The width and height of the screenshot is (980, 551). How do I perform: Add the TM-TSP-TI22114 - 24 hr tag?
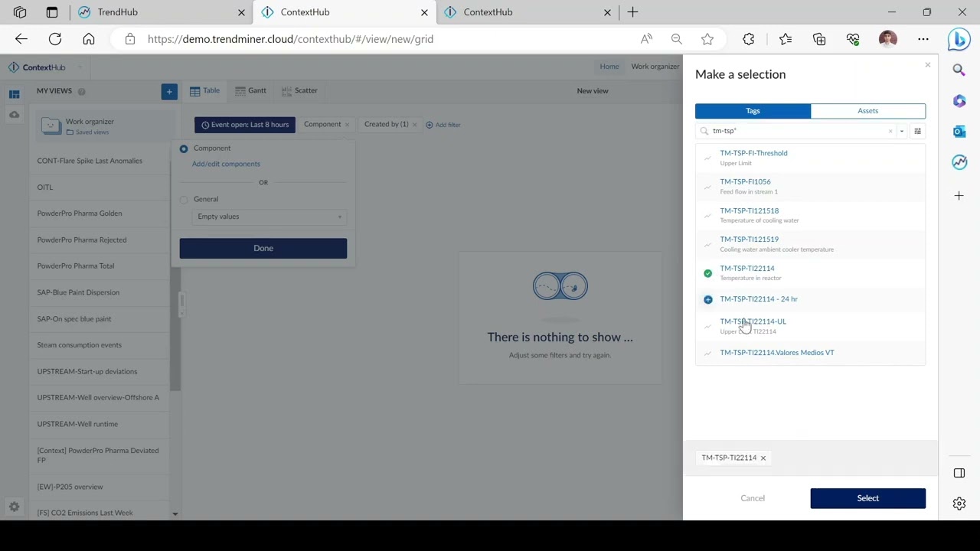(707, 299)
